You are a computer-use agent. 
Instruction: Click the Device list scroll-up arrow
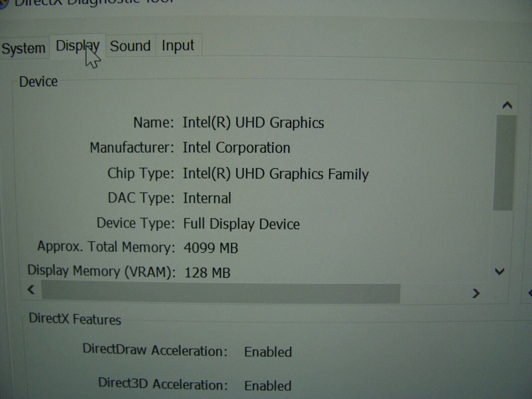[x=507, y=106]
